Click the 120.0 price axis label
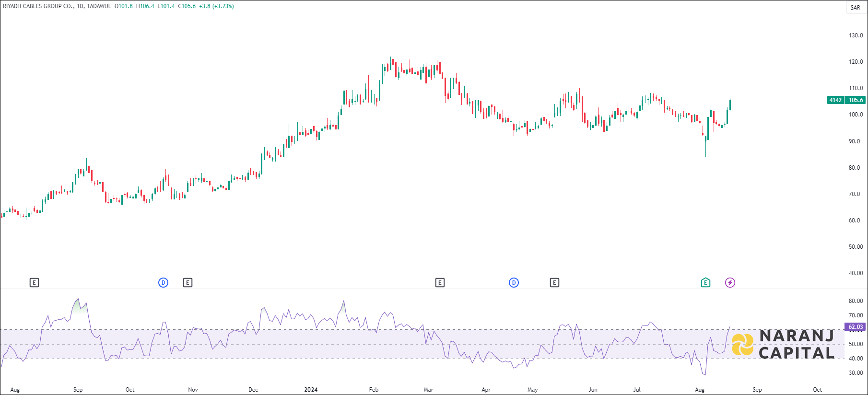Screen dimensions: 868x395 pyautogui.click(x=856, y=62)
